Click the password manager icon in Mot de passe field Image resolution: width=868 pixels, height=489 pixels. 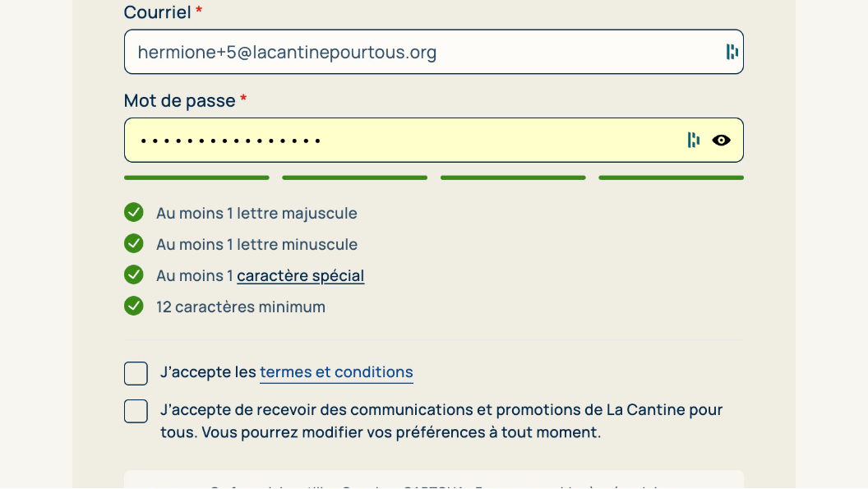pos(694,140)
